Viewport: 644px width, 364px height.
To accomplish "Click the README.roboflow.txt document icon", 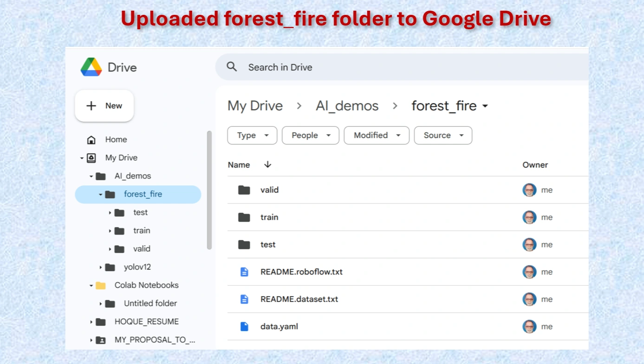I will pyautogui.click(x=244, y=272).
